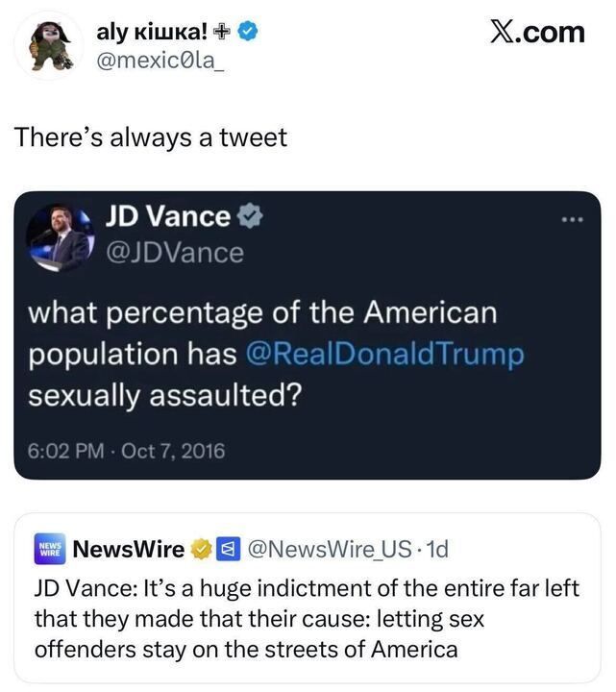Click the blue verified badge beside aly кішка
The width and height of the screenshot is (616, 692).
coord(247,33)
